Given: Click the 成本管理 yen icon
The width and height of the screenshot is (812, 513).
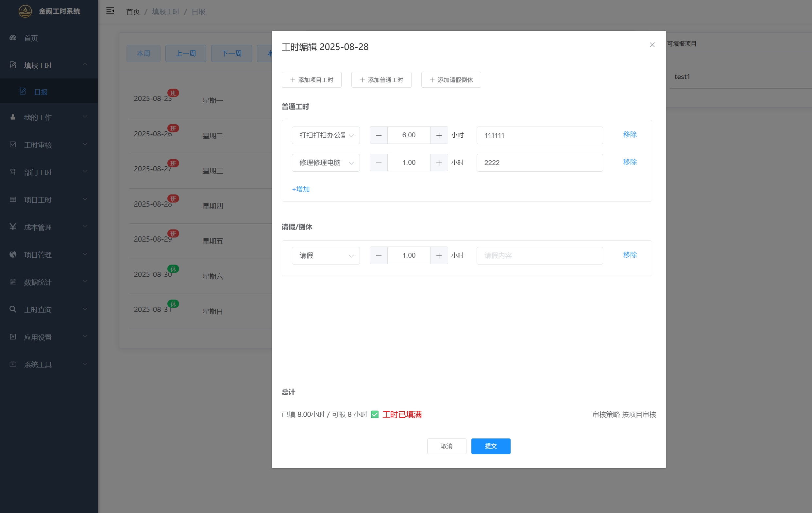Looking at the screenshot, I should 13,227.
